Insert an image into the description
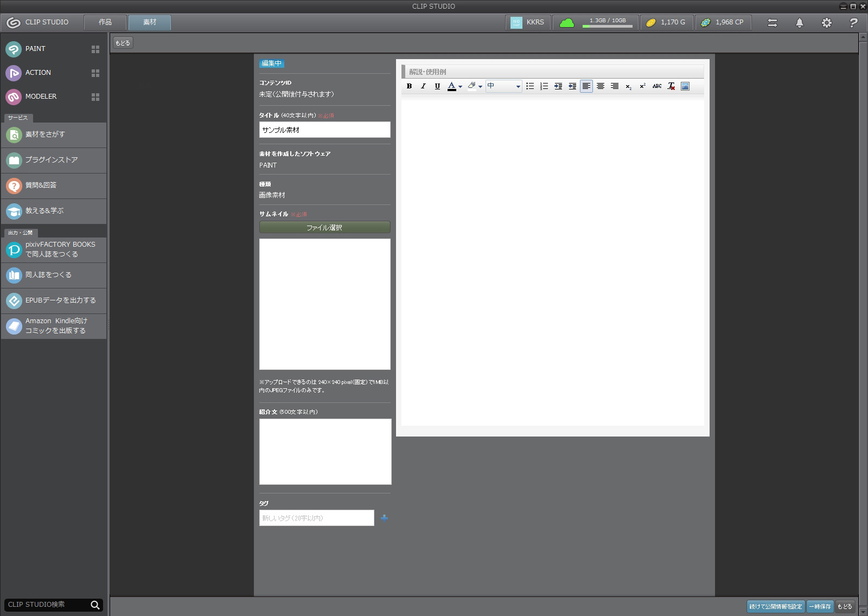This screenshot has width=868, height=616. coord(685,86)
